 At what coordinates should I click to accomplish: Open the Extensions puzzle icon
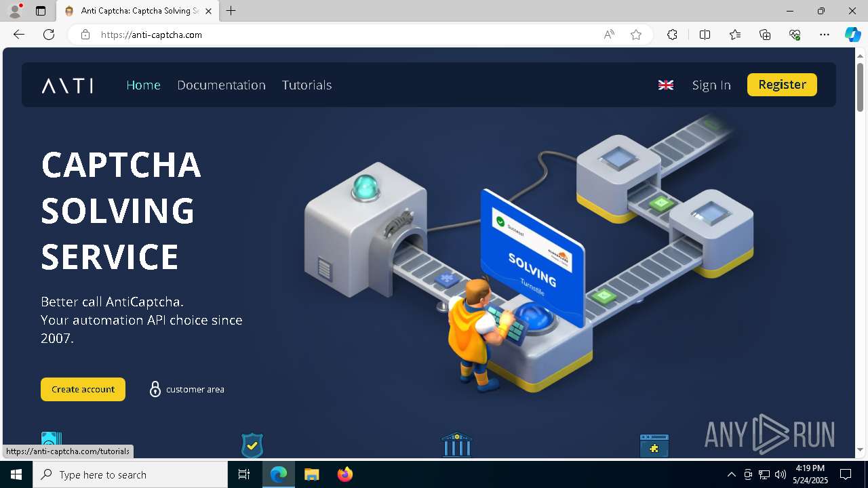[672, 35]
